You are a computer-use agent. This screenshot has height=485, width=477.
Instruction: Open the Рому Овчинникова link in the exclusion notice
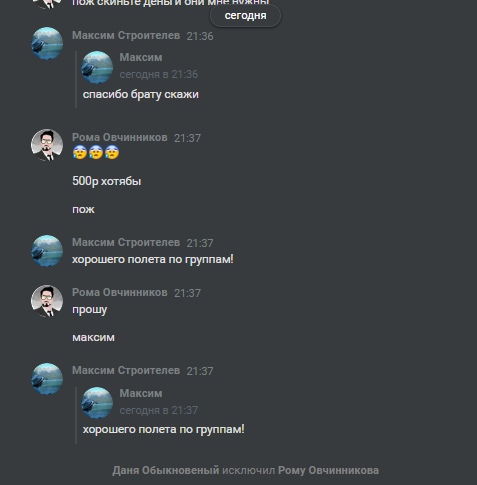328,470
